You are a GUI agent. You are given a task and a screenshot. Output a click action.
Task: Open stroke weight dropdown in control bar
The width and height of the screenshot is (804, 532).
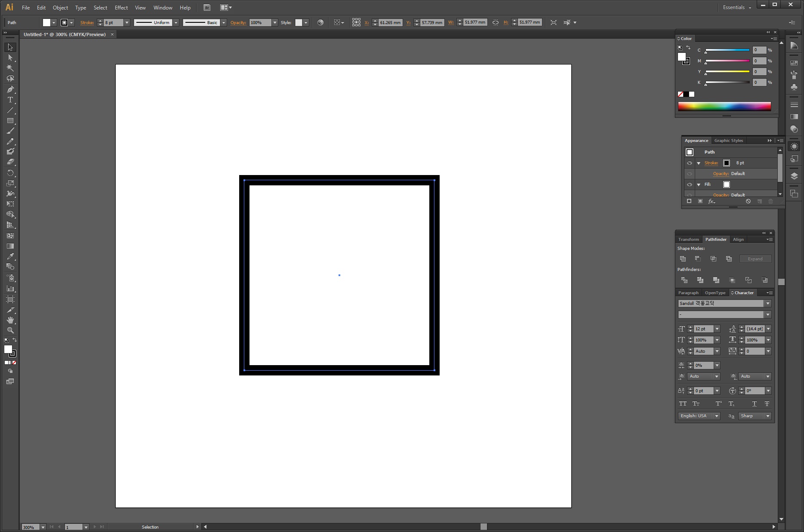pos(127,22)
